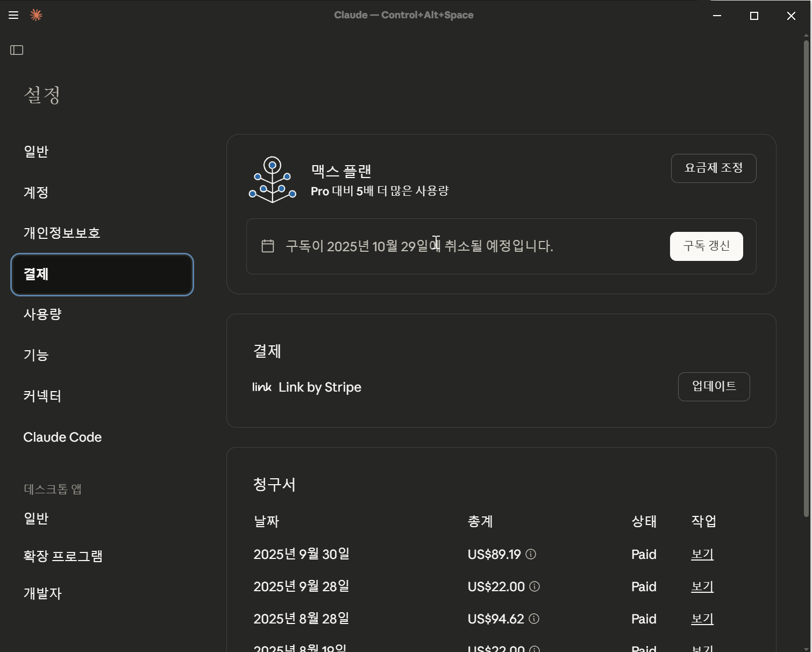
Task: Open Claude Code settings
Action: tap(62, 437)
